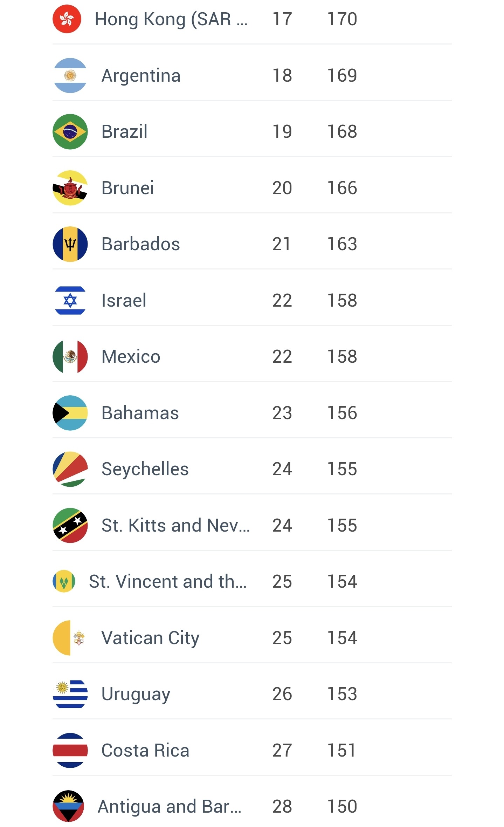Tap the St. Kitts and Nevis flag

pyautogui.click(x=70, y=525)
